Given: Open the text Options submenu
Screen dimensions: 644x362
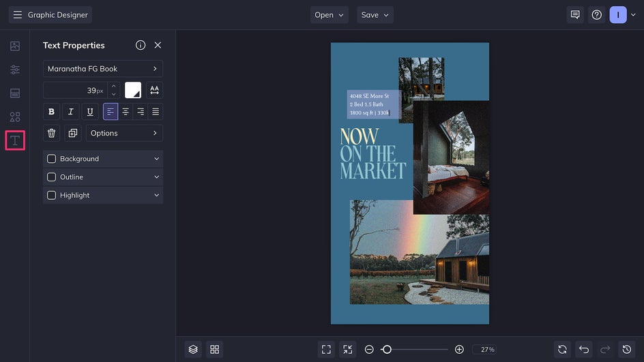Looking at the screenshot, I should click(124, 133).
